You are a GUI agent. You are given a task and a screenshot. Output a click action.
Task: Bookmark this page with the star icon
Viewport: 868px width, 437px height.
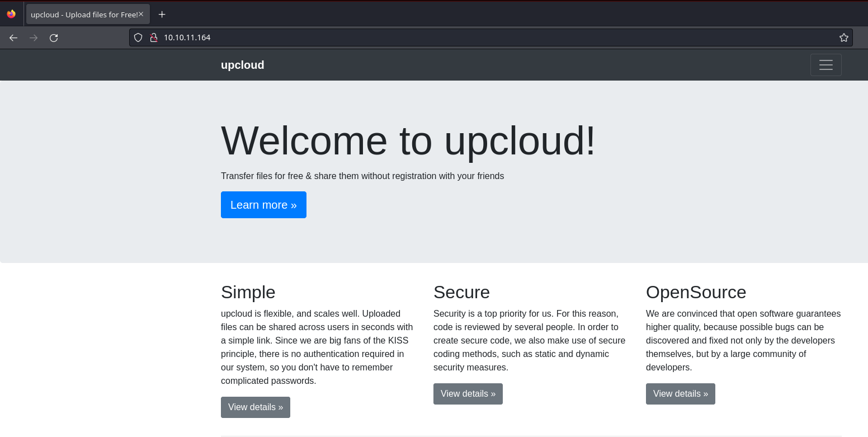[843, 37]
